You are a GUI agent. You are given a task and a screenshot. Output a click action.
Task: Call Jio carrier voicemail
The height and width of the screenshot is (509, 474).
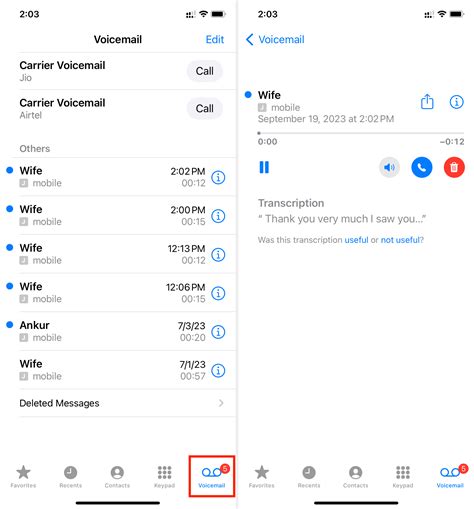coord(205,71)
